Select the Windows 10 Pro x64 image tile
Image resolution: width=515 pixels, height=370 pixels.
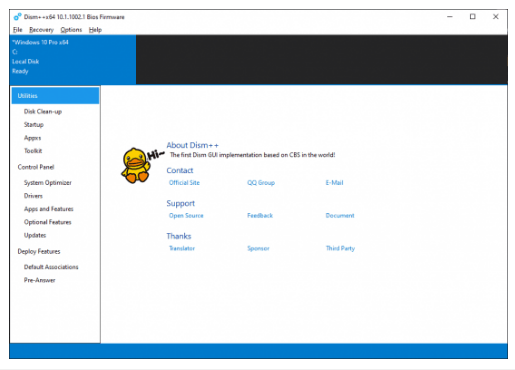[x=73, y=59]
